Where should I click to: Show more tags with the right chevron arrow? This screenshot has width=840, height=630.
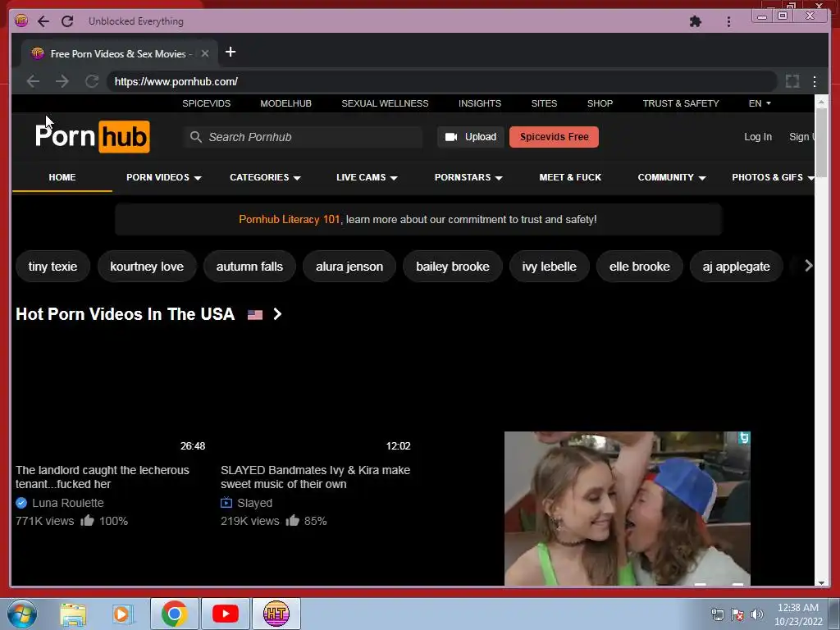[x=808, y=266]
